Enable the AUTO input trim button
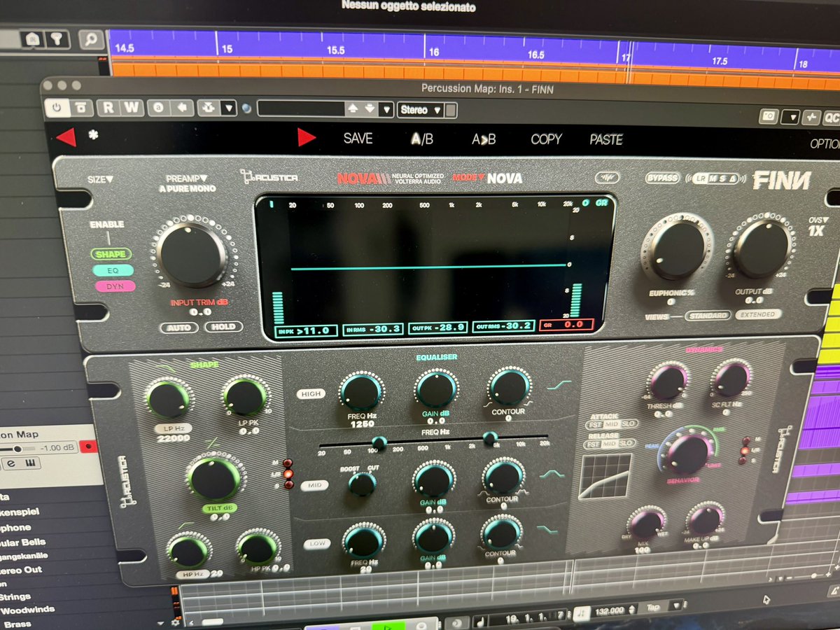The width and height of the screenshot is (840, 630). 178,327
